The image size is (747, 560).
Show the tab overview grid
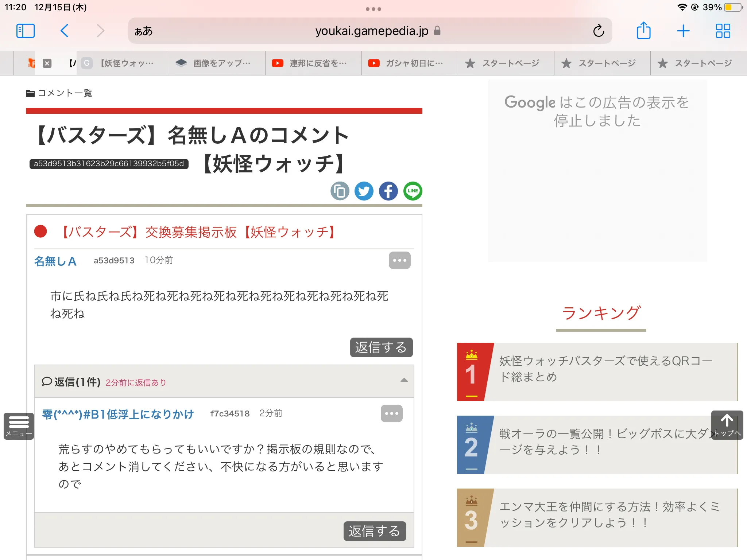coord(723,31)
